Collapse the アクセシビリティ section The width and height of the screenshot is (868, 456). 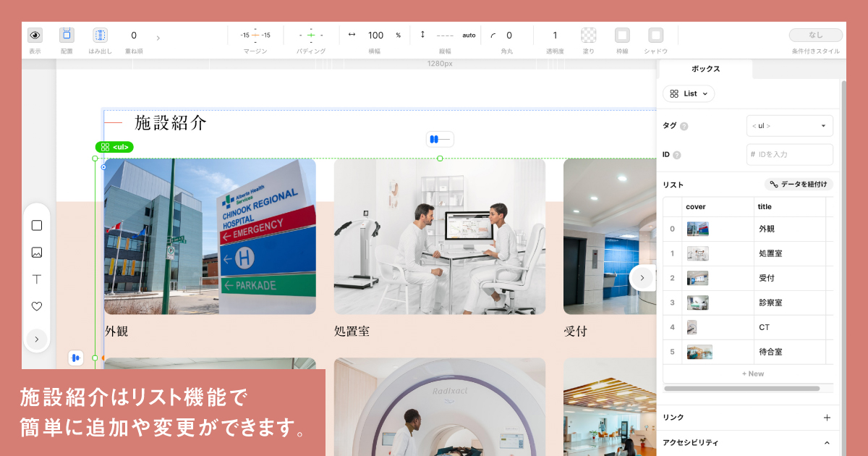[827, 442]
